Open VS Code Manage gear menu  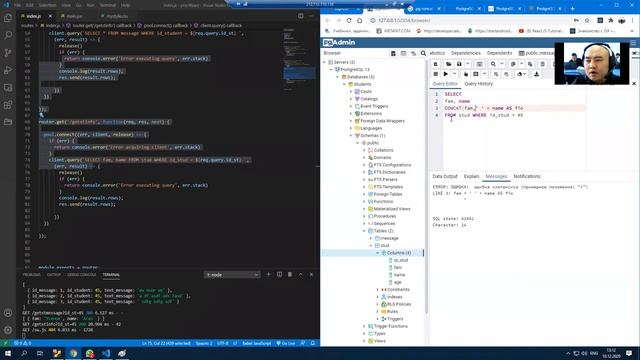(8, 330)
